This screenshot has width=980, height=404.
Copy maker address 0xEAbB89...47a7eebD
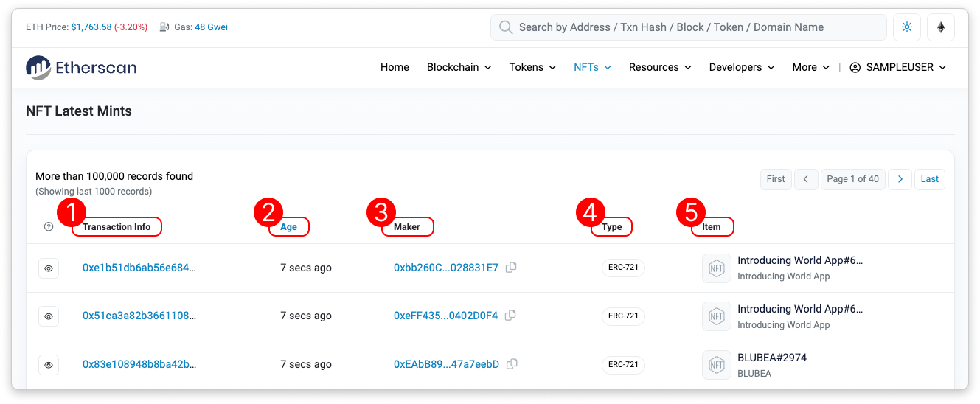pos(512,364)
